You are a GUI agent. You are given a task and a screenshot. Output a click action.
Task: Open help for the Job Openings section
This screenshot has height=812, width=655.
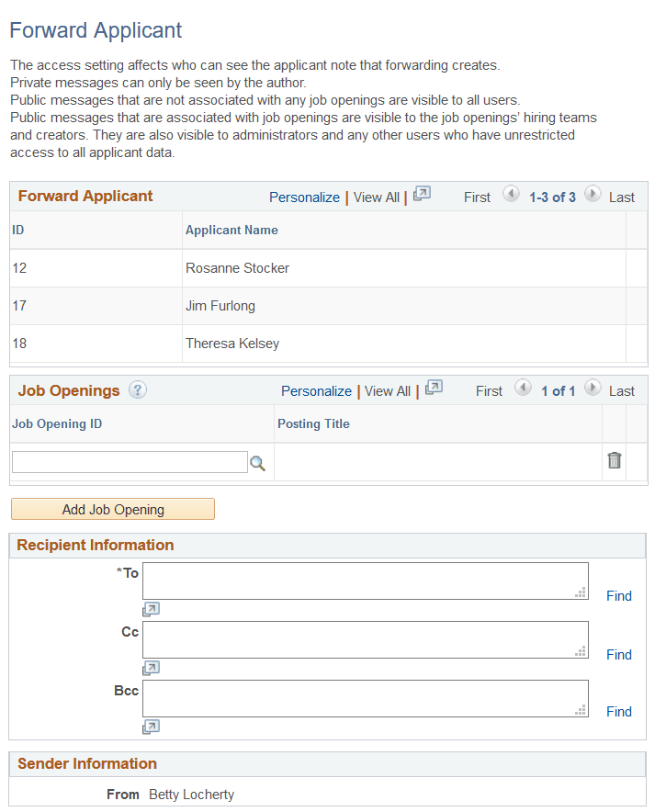point(137,390)
